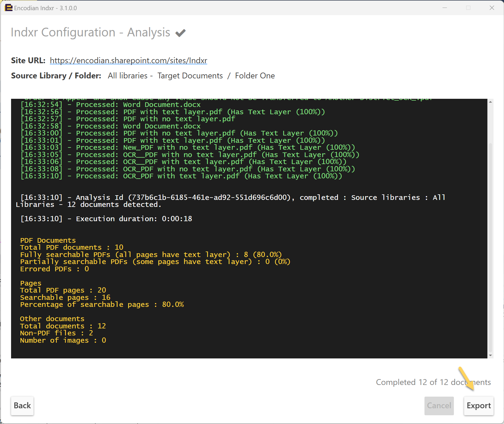Click the 'Site URL:' label
504x424 pixels.
click(28, 60)
